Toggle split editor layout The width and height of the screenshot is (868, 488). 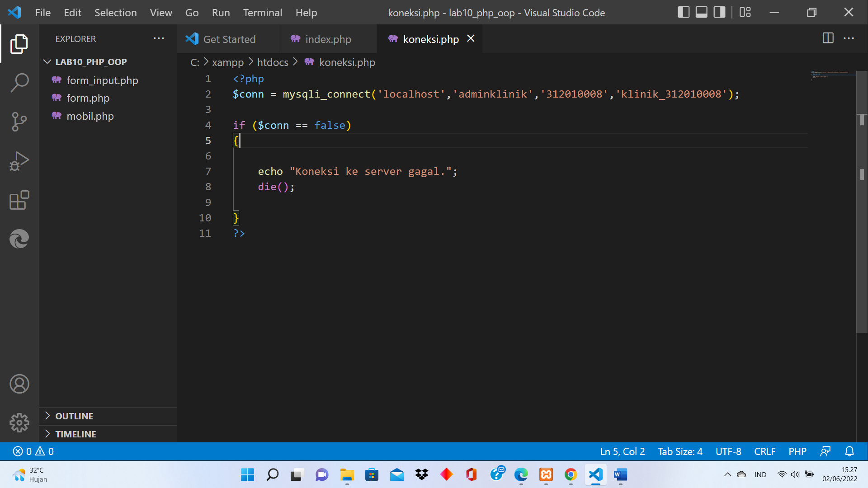click(x=828, y=38)
